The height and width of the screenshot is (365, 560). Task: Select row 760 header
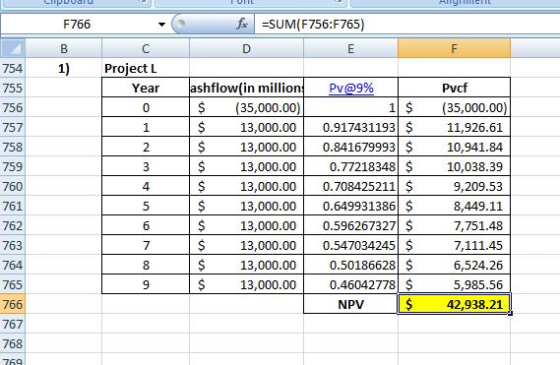tap(13, 186)
